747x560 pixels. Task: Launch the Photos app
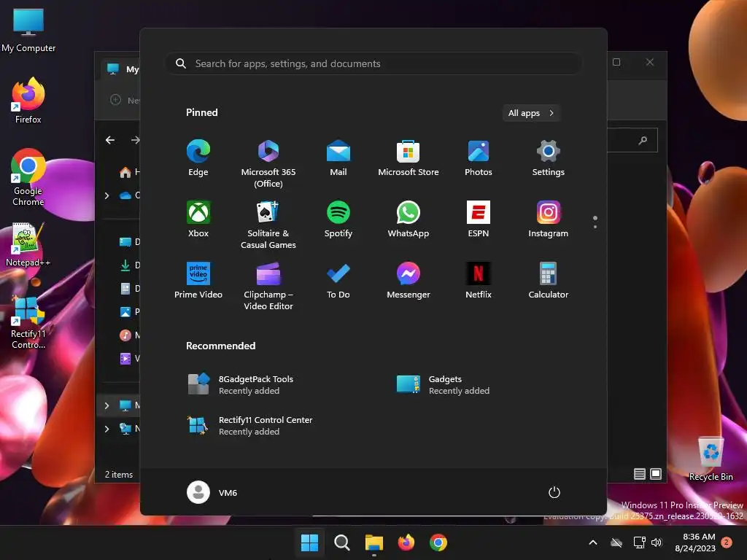tap(479, 158)
